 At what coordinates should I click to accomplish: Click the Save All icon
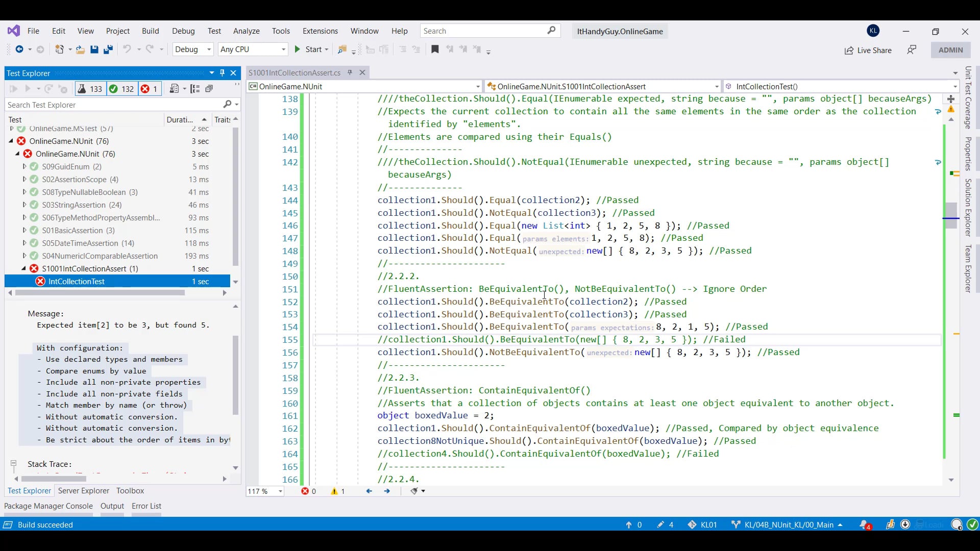pyautogui.click(x=108, y=49)
